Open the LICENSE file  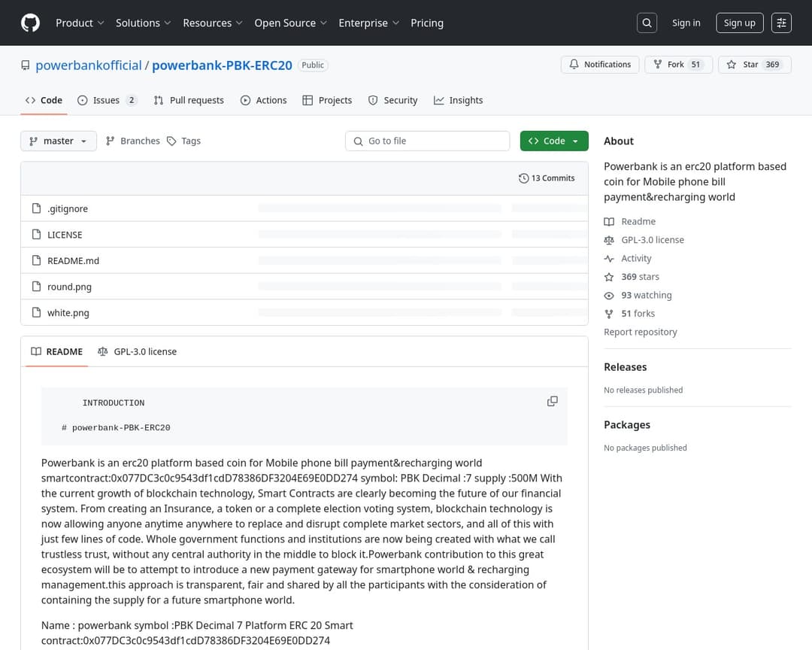pos(65,234)
